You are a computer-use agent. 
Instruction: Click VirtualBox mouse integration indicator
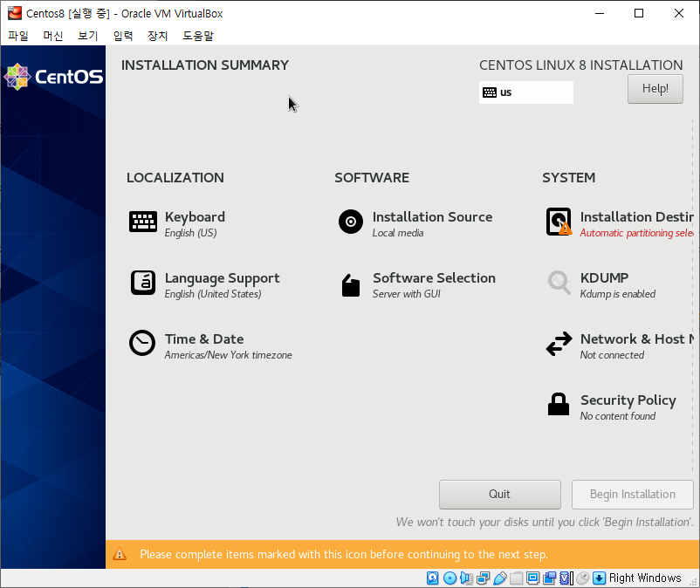coord(582,578)
